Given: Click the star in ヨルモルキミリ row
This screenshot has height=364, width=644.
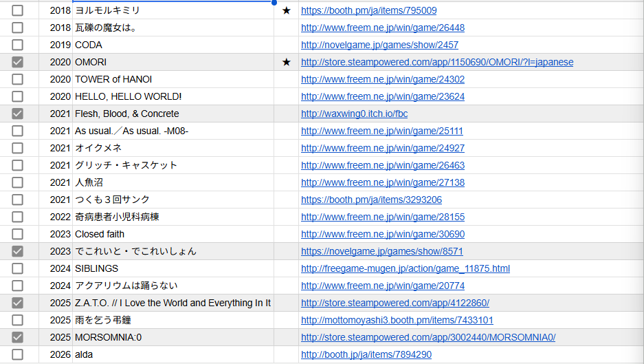Looking at the screenshot, I should click(x=287, y=11).
